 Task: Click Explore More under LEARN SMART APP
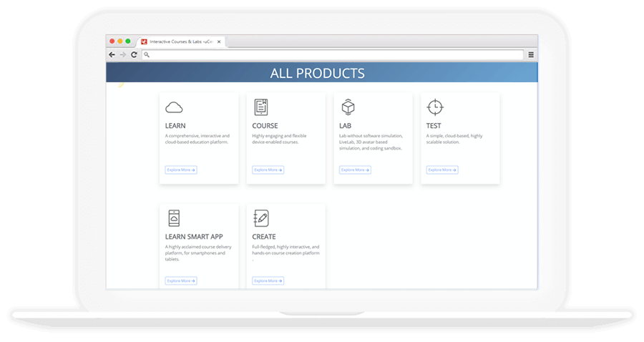181,281
